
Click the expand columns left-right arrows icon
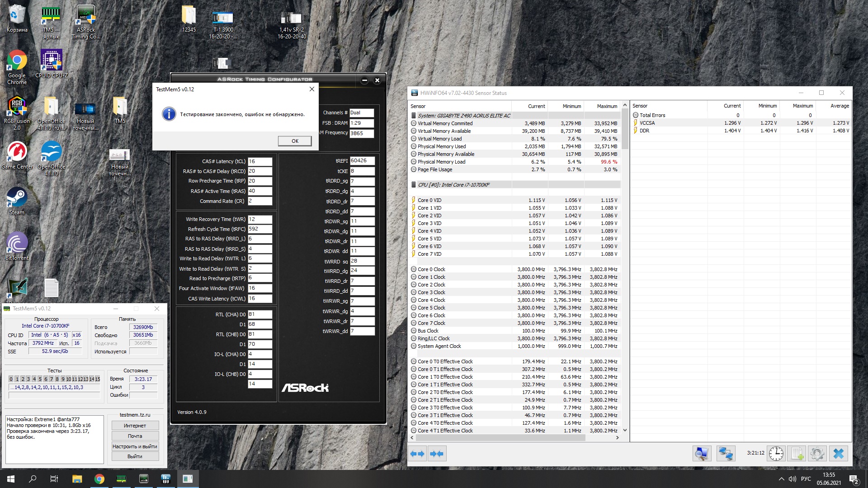[x=417, y=454]
